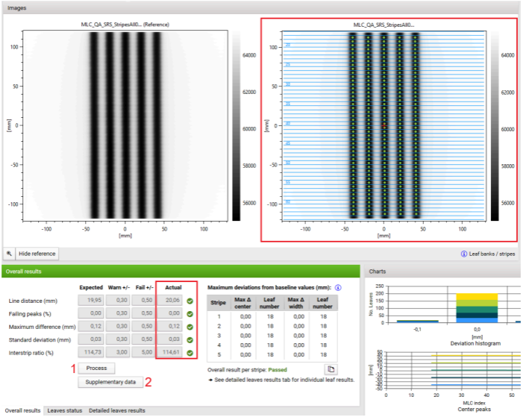523x420 pixels.
Task: Click the info icon next to Leaf banks / stripes
Action: coord(464,254)
